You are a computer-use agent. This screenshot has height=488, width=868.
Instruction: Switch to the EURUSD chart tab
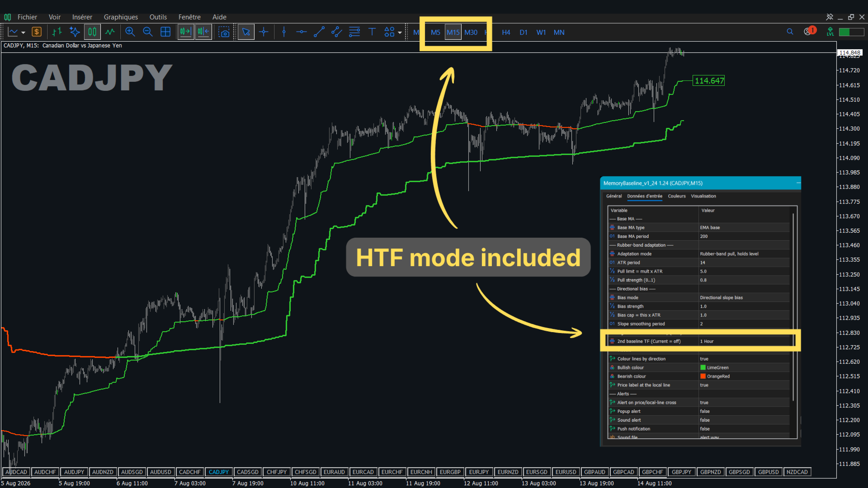pyautogui.click(x=566, y=472)
